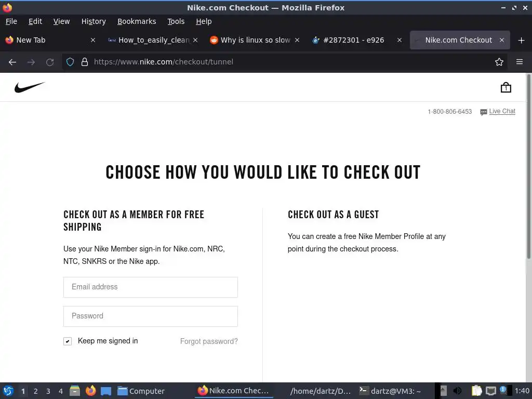Open the Edit menu

35,21
